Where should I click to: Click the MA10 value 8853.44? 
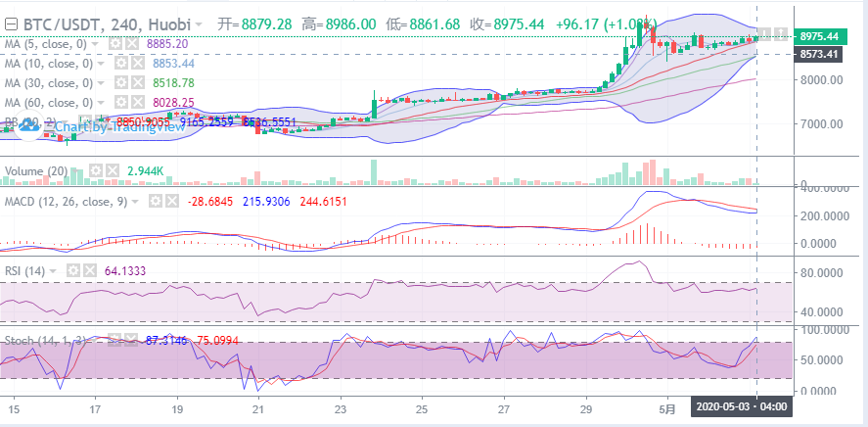coord(173,63)
